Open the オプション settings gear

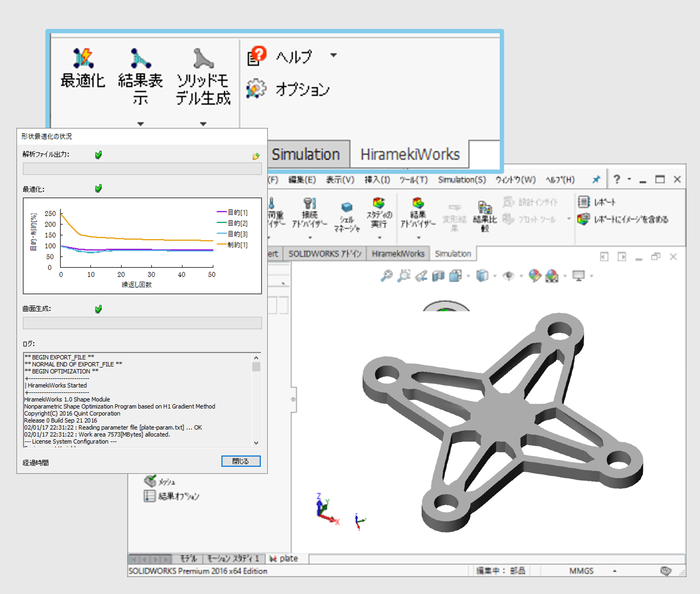click(x=257, y=89)
